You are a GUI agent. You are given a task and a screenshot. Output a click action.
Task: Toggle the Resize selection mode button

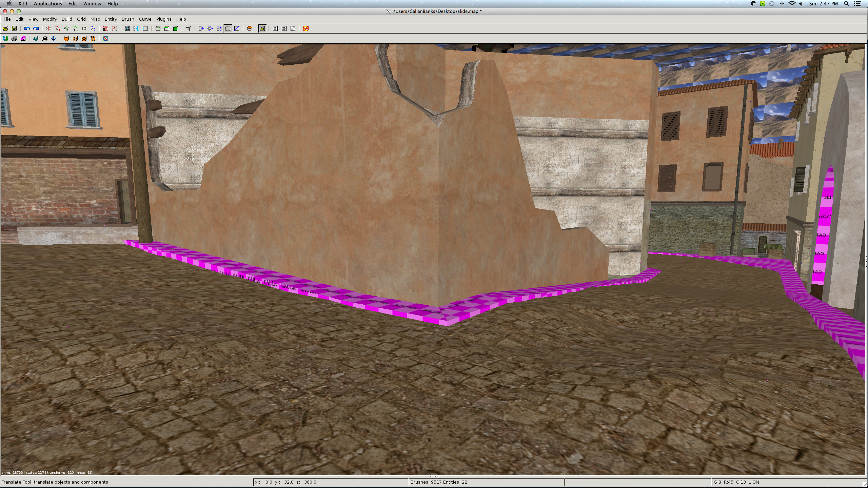(x=228, y=28)
